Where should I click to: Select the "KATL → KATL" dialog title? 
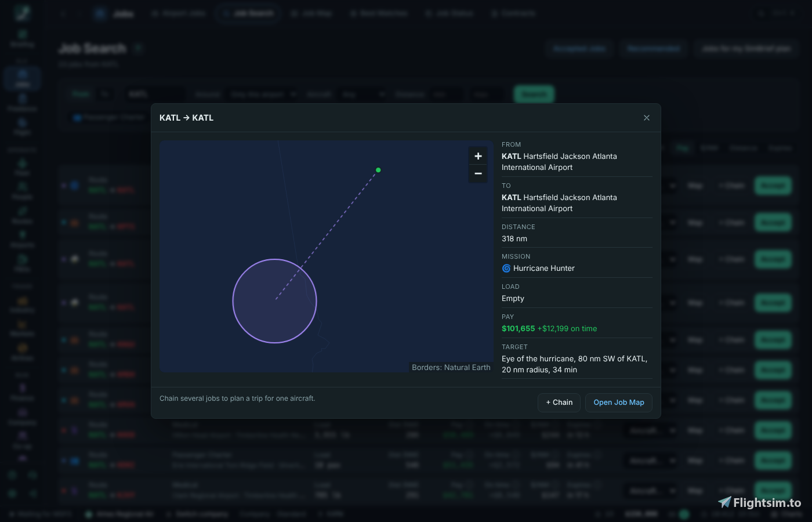[187, 118]
